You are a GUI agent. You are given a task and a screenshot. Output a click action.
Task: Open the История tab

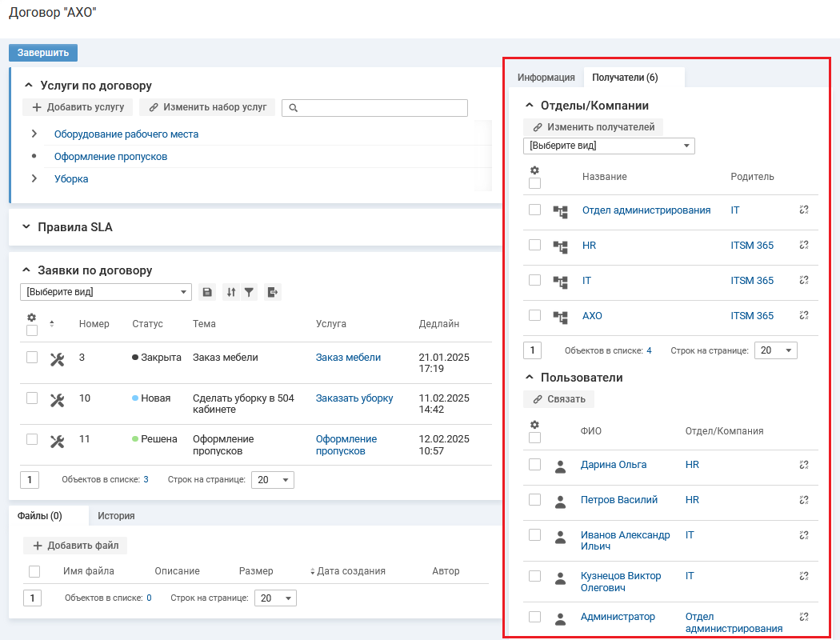[116, 516]
